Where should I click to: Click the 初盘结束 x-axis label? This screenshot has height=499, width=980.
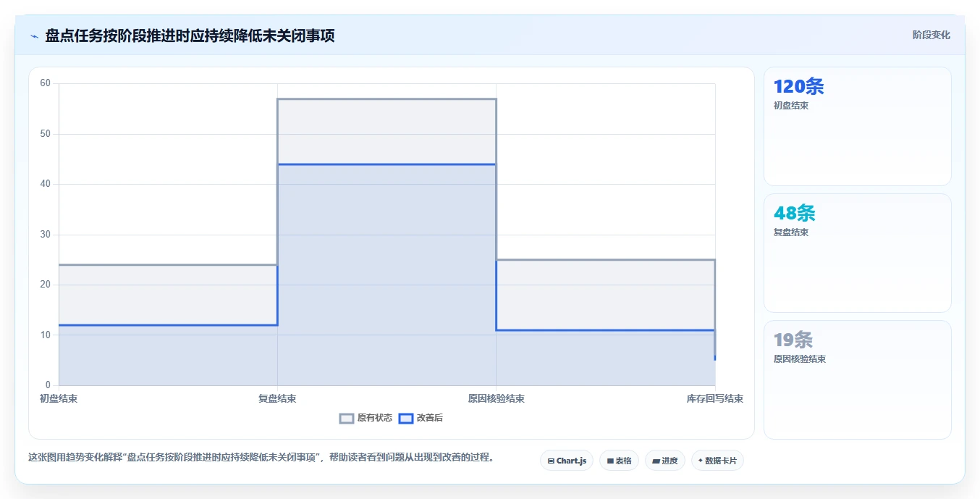[x=59, y=398]
